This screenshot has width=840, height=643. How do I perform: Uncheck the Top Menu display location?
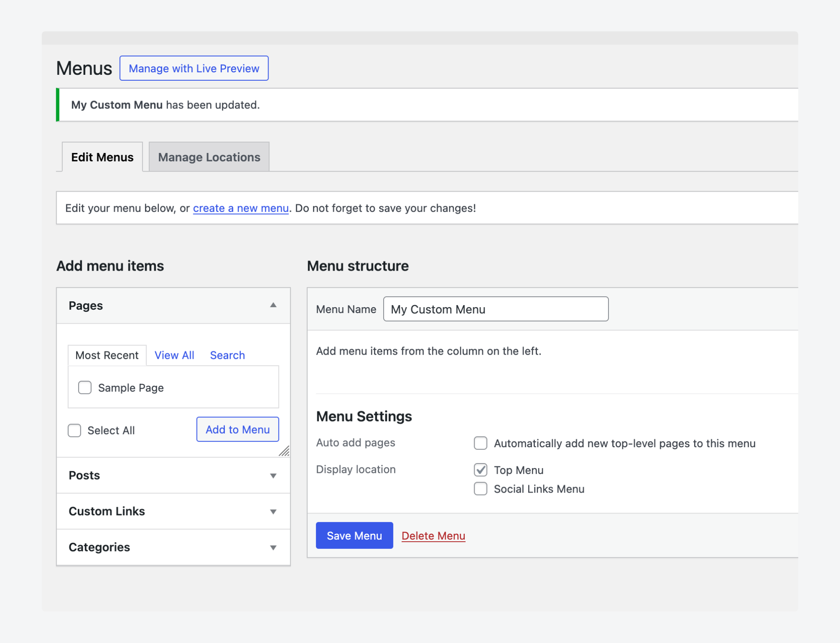pos(480,470)
